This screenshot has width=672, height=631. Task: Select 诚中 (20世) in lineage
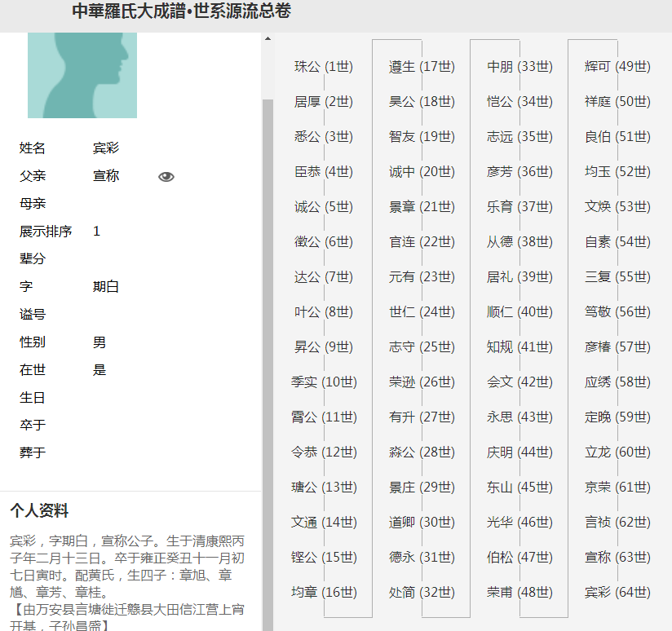point(422,172)
